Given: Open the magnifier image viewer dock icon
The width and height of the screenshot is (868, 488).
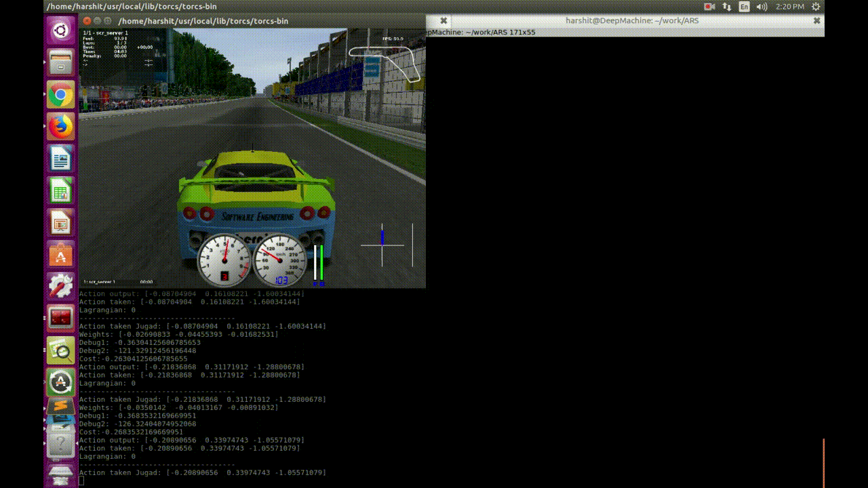Looking at the screenshot, I should [x=60, y=350].
